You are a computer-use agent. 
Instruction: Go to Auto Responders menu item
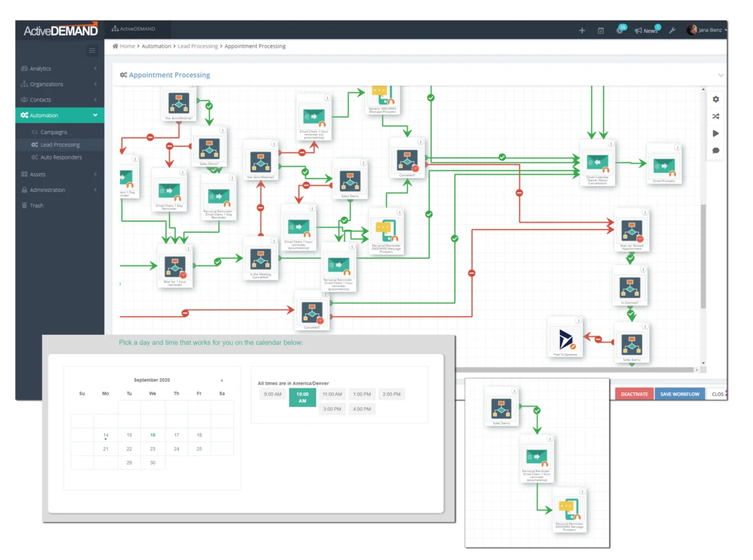60,157
